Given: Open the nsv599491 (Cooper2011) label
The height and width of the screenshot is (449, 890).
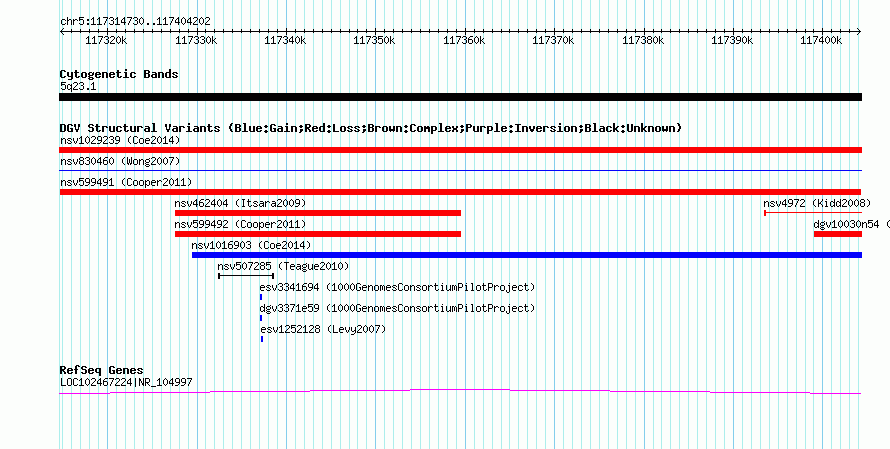Looking at the screenshot, I should pyautogui.click(x=126, y=182).
